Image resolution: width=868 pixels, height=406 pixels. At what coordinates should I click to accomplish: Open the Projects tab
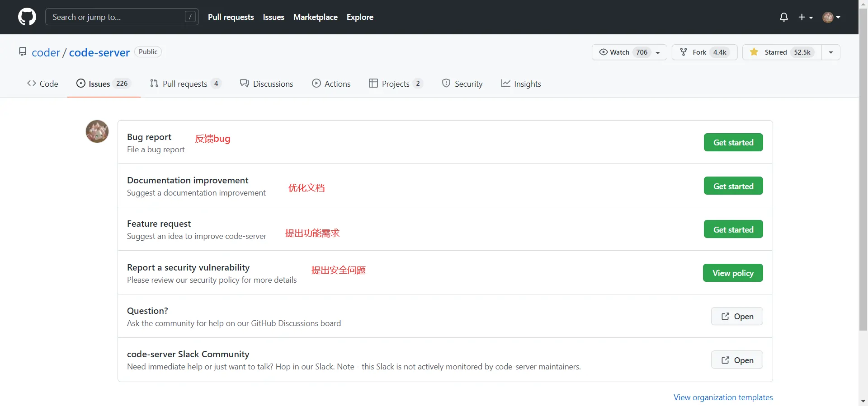396,84
